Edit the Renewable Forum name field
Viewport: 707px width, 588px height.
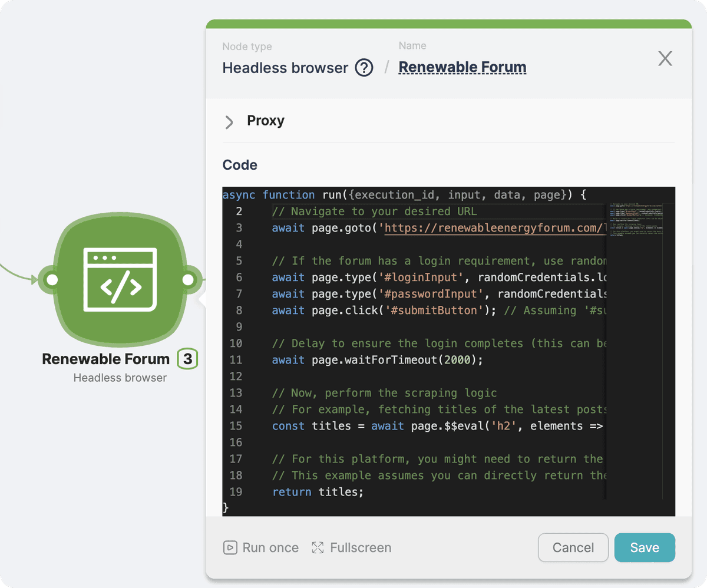[x=462, y=68]
